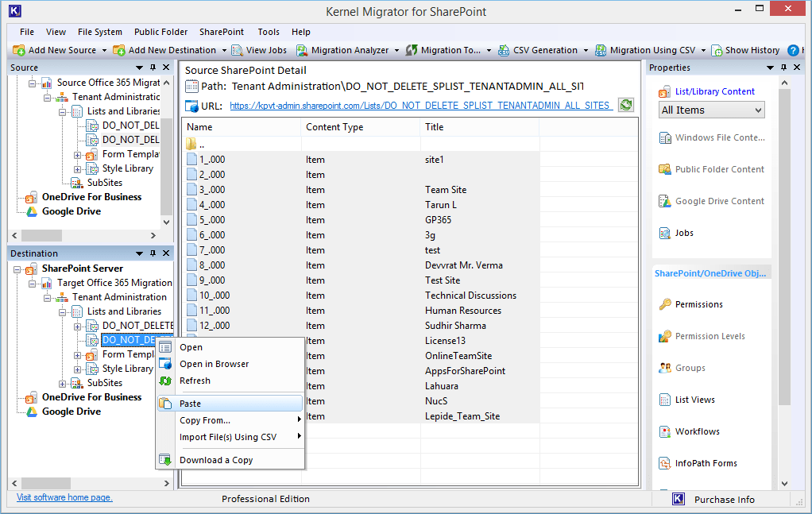This screenshot has height=514, width=812.
Task: Click the Content Type column header
Action: [360, 127]
